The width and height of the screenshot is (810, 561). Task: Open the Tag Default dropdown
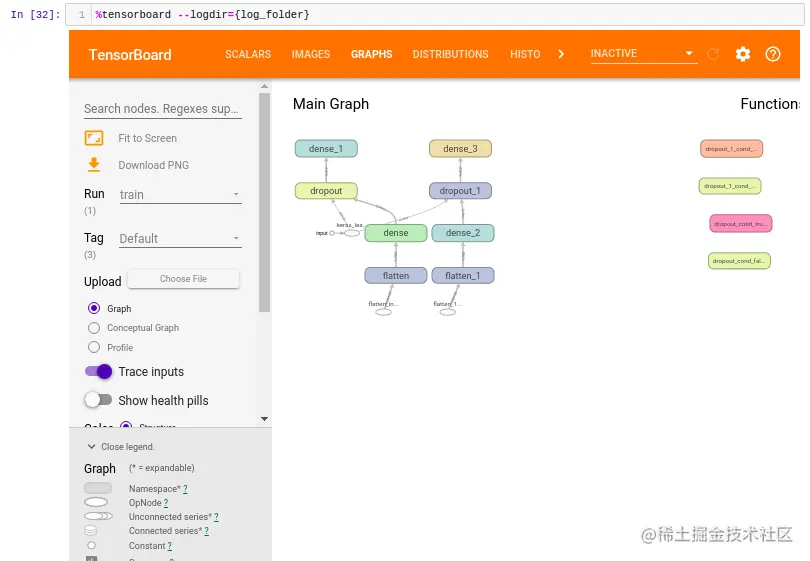click(180, 239)
